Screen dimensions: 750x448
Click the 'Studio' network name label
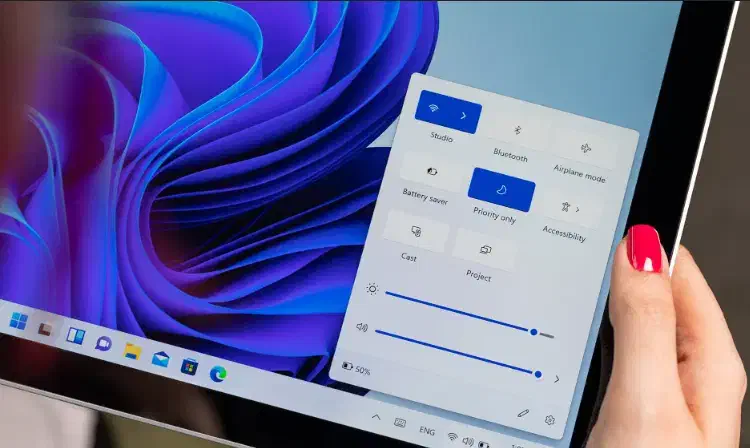click(x=441, y=137)
